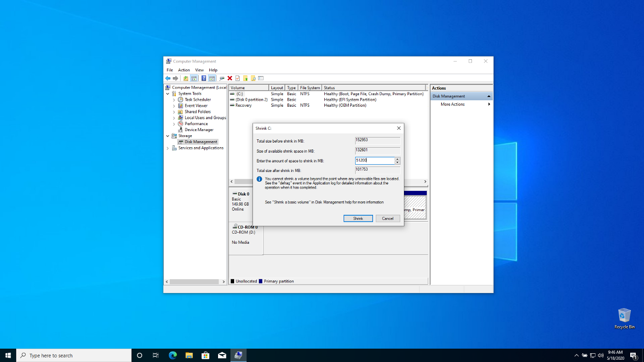Open Cortana circle icon on taskbar
The width and height of the screenshot is (644, 362).
tap(139, 355)
